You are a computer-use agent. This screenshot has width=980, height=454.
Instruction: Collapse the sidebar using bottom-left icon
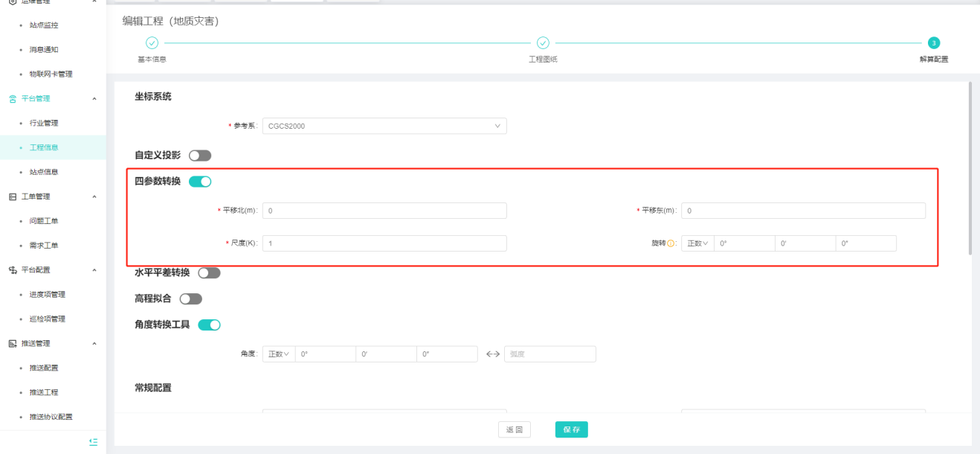(93, 442)
